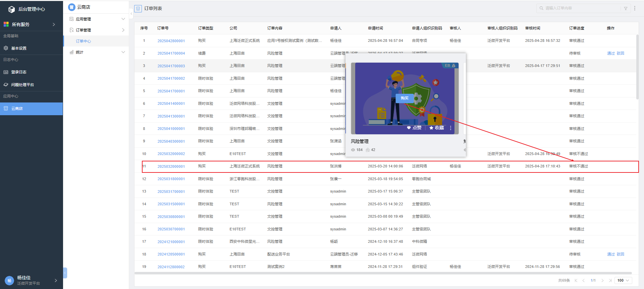Open the filter funnel icon
The image size is (644, 289).
[x=626, y=8]
